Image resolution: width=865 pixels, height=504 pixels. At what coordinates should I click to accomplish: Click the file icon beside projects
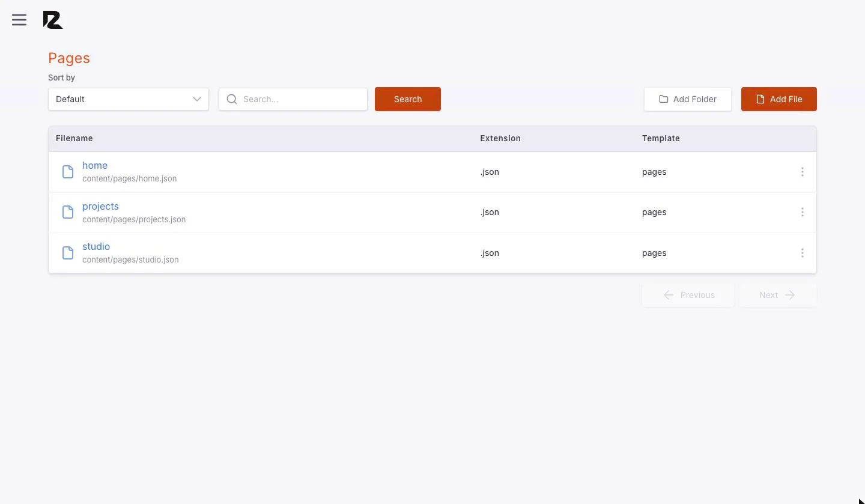(68, 212)
